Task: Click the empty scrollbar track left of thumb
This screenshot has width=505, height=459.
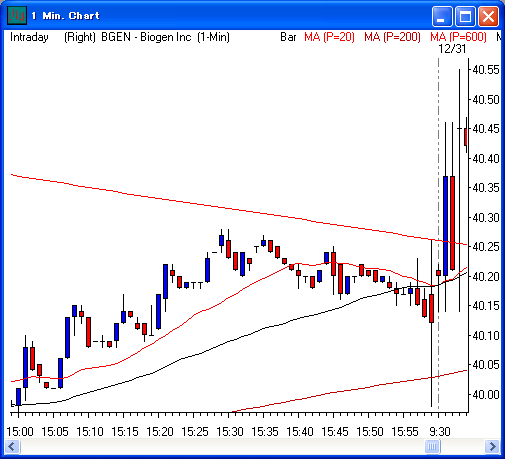Action: point(223,446)
